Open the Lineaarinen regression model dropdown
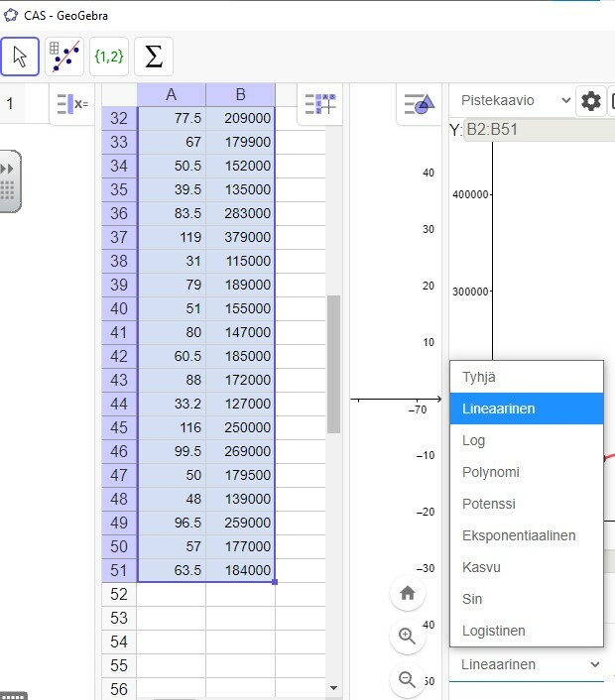The width and height of the screenshot is (615, 700). click(530, 664)
